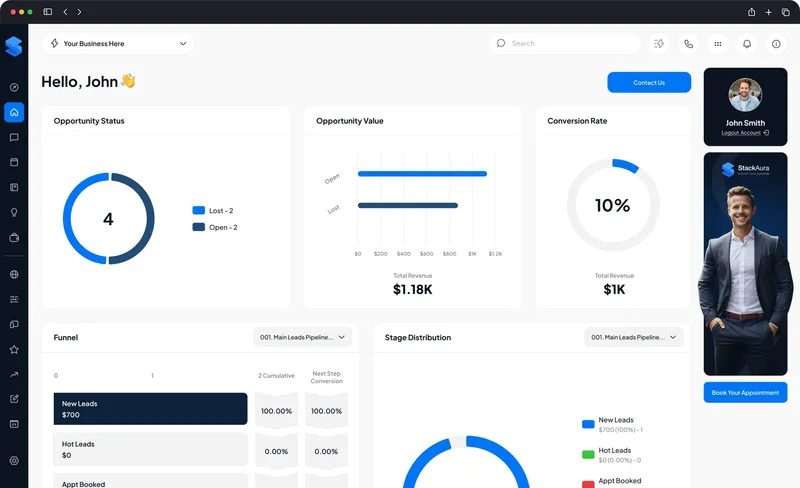Open the notifications bell icon

(747, 44)
